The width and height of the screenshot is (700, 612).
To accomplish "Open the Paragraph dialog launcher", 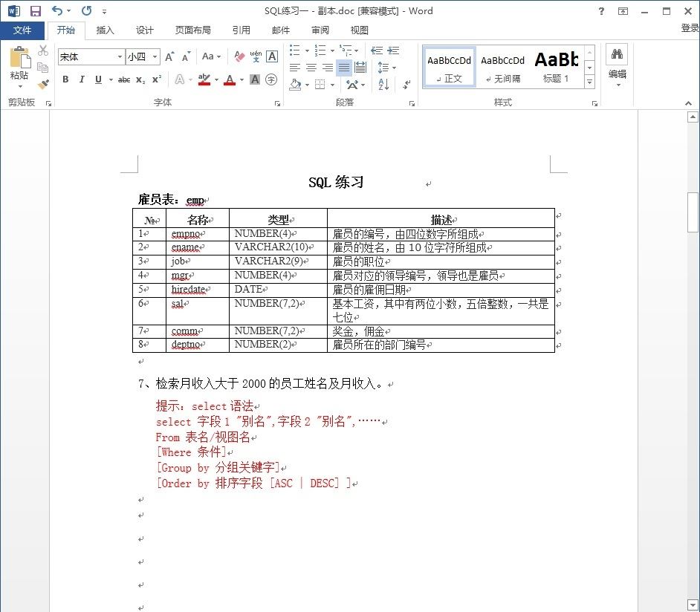I will pos(412,103).
